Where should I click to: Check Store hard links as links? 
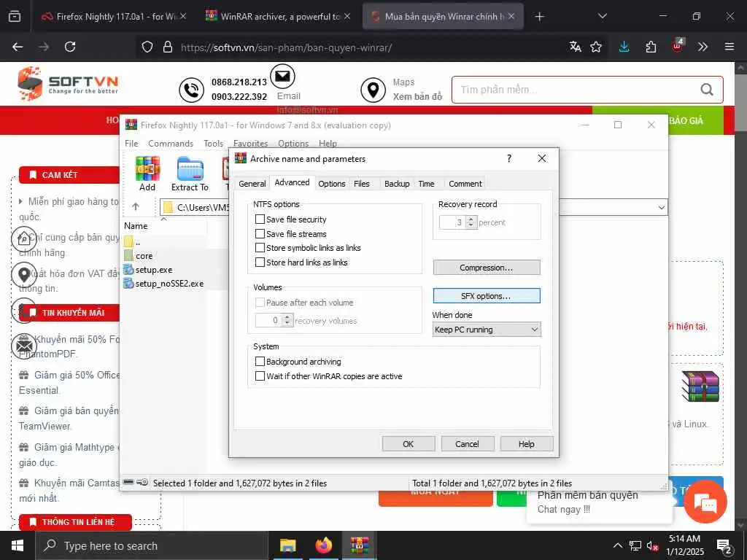pyautogui.click(x=260, y=262)
